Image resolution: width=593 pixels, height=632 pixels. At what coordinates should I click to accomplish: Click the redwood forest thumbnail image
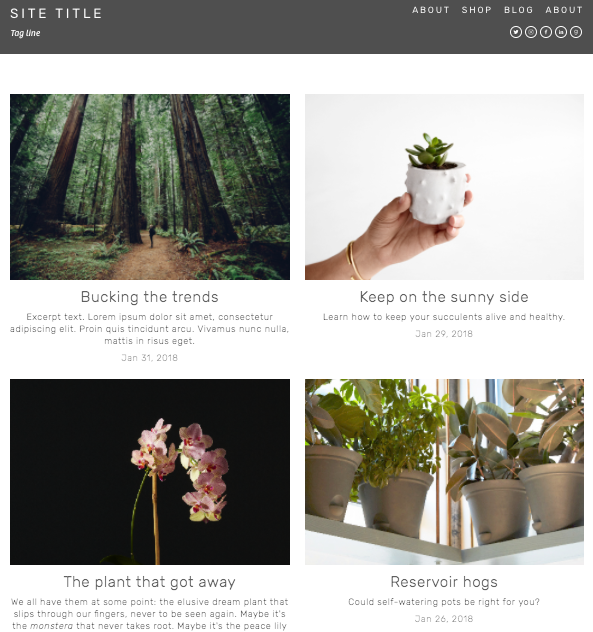pos(150,187)
